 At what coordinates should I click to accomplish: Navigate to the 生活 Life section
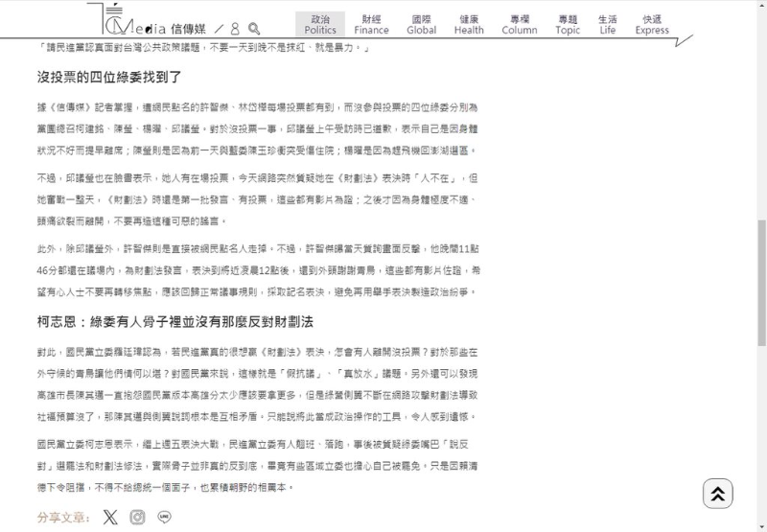pyautogui.click(x=608, y=24)
